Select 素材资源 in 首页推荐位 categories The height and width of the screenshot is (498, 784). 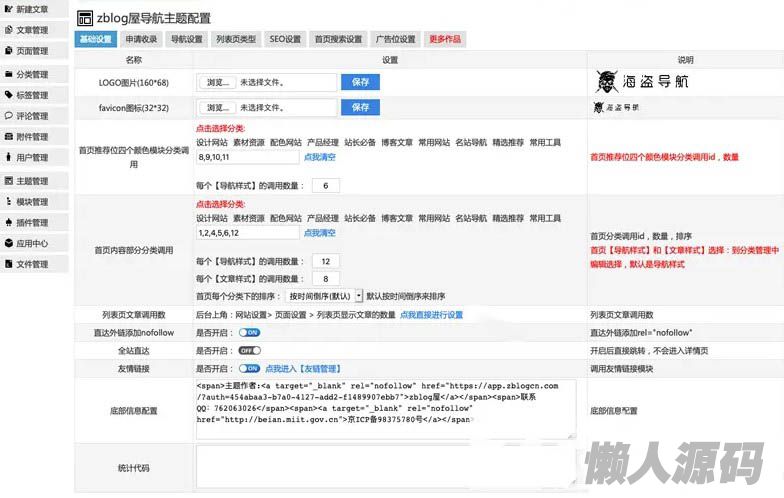click(x=249, y=142)
